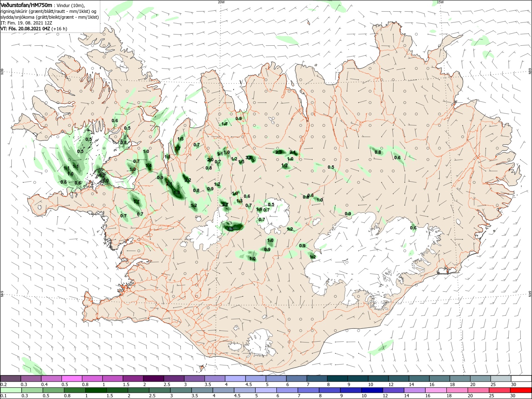The image size is (532, 399).
Task: Click the 0.1 label in the lower legend
Action: point(4,396)
